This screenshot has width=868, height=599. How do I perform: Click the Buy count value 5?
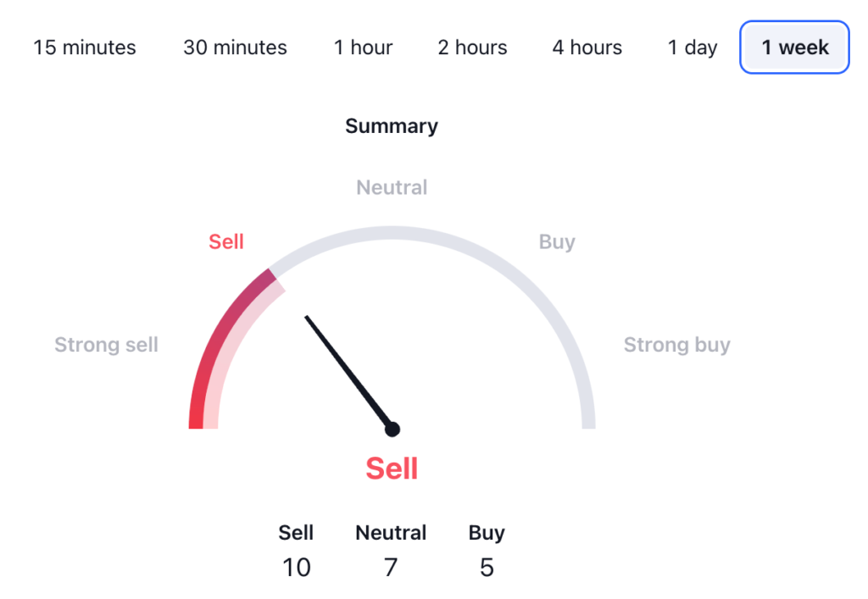pyautogui.click(x=487, y=567)
